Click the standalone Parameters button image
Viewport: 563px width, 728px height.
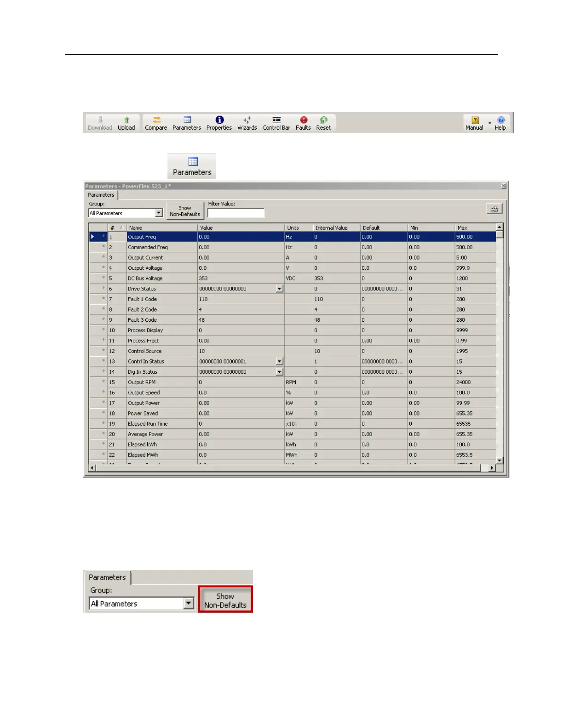tap(192, 166)
